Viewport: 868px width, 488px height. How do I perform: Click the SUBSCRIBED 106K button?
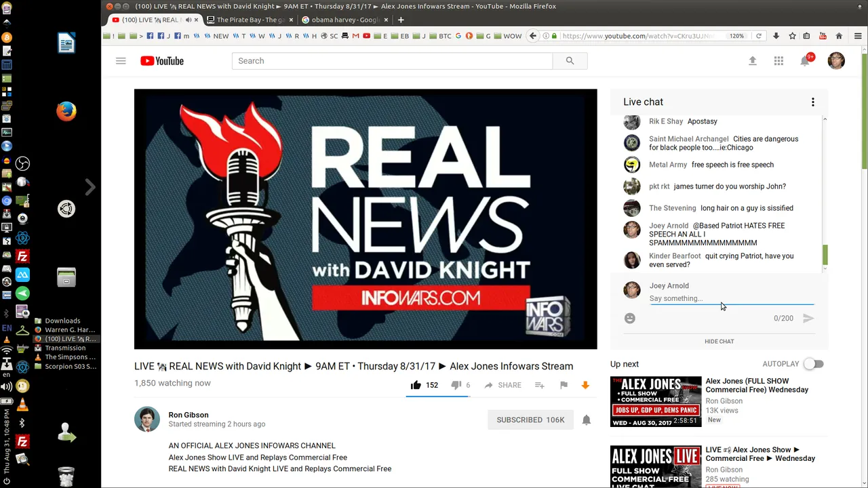(x=530, y=420)
